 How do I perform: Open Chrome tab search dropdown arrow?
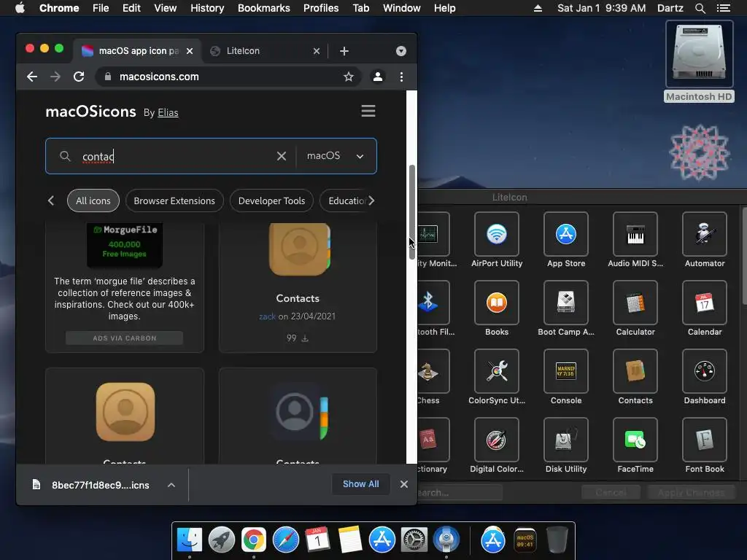pyautogui.click(x=401, y=51)
